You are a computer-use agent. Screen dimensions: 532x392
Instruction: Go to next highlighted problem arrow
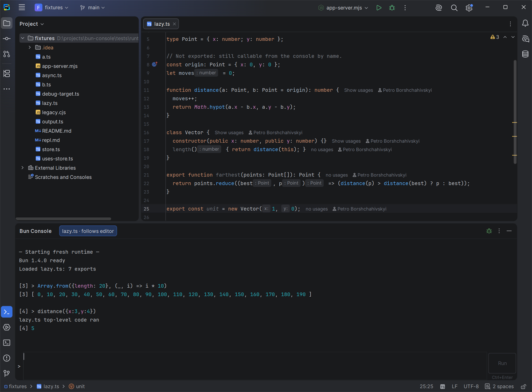pos(513,37)
